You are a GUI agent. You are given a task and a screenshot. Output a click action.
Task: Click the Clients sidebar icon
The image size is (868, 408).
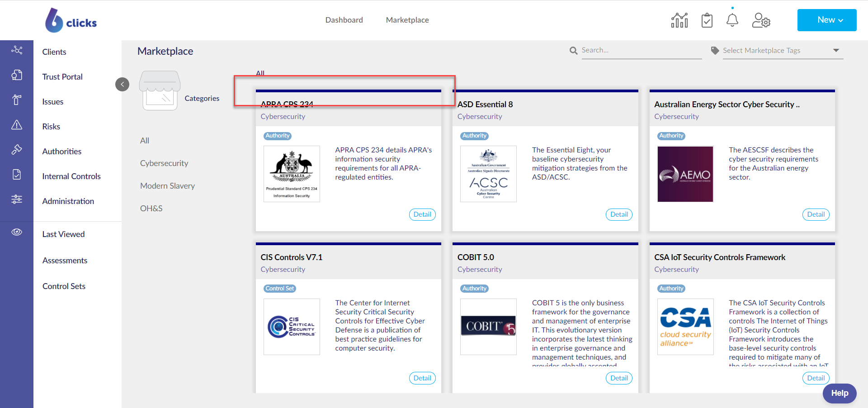tap(17, 50)
